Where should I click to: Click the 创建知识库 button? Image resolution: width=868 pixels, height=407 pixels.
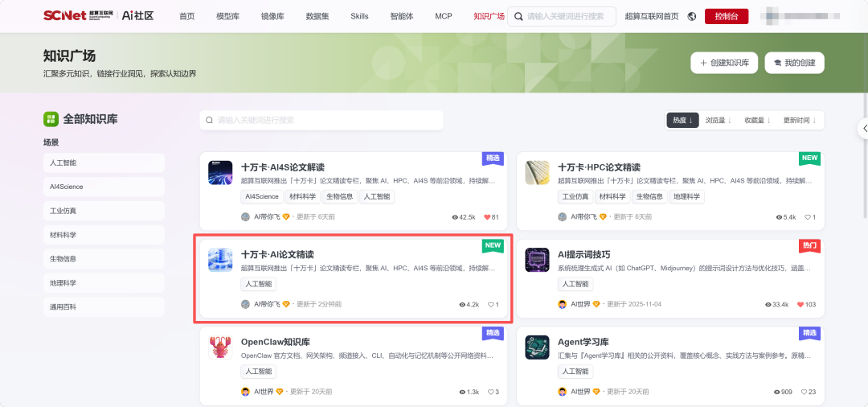724,63
